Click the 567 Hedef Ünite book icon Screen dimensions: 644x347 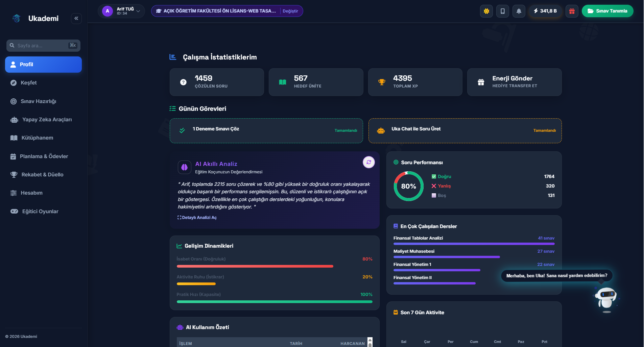pyautogui.click(x=283, y=82)
